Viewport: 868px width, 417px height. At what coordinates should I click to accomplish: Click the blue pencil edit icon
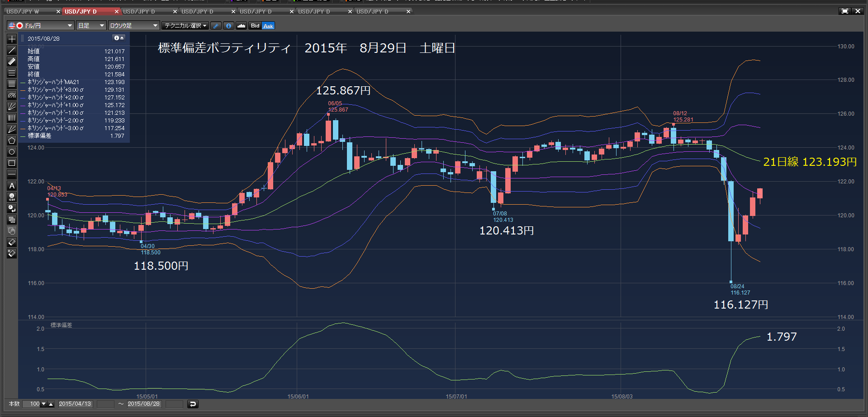click(216, 26)
